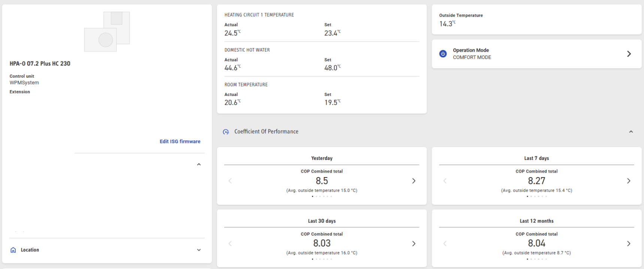Click HPA-O 07.2 Plus HC 230 title

coord(40,64)
